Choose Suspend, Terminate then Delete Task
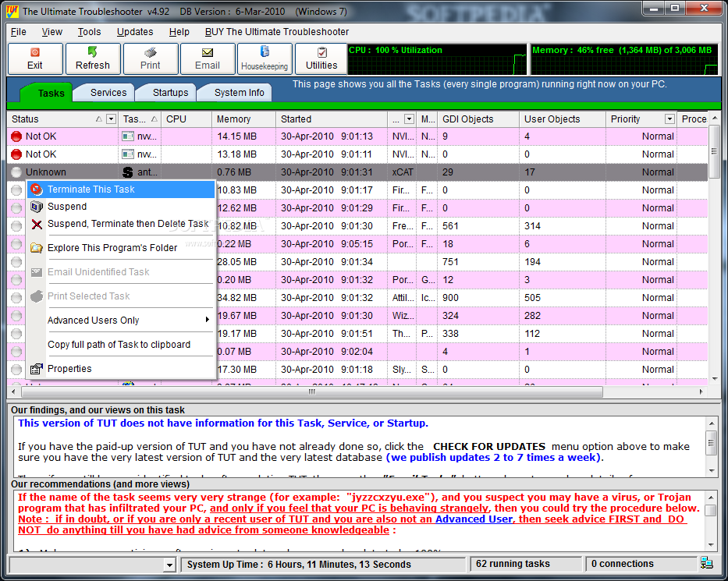Viewport: 728px width, 581px height. point(122,224)
